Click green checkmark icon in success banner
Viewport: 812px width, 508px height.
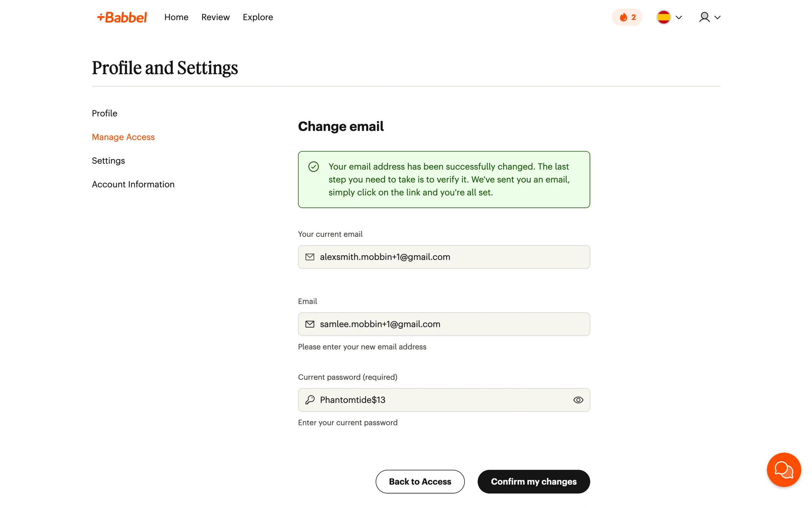313,167
